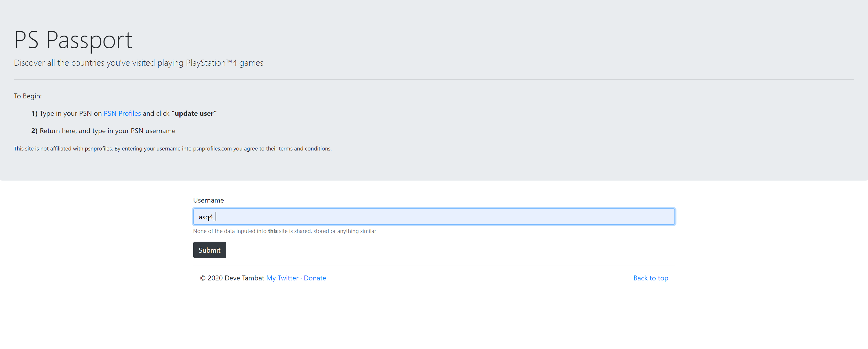Click the Donate link in footer

click(x=315, y=278)
